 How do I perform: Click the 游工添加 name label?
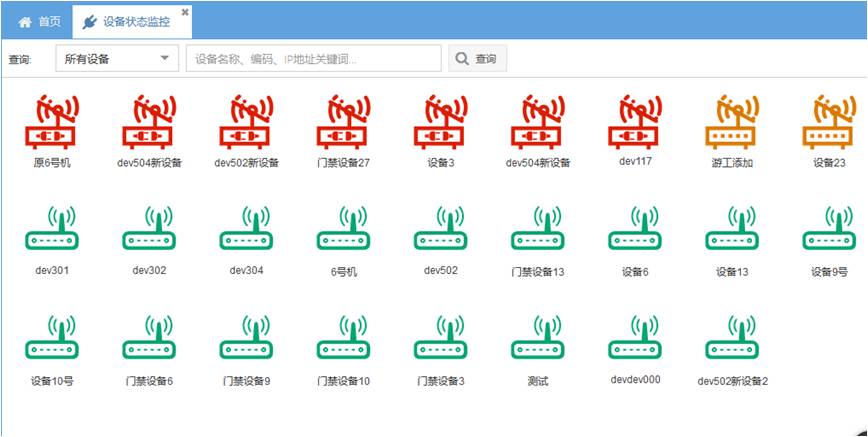click(732, 163)
